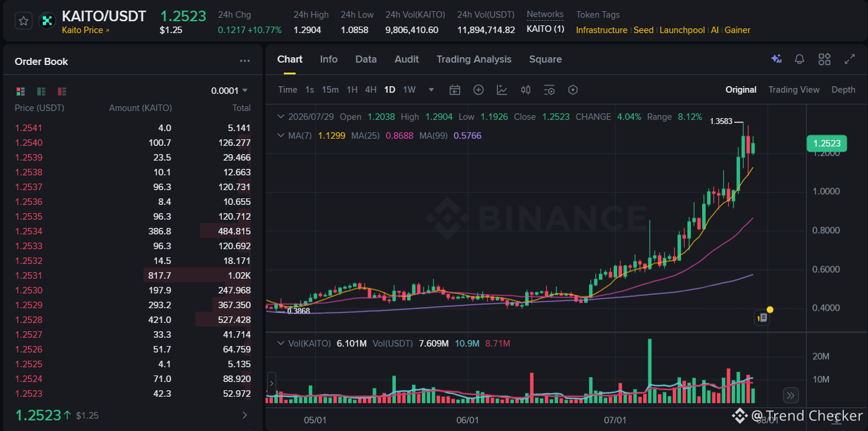Screen dimensions: 868x431
Task: Open details arrow beside last price 1.2523
Action: pyautogui.click(x=245, y=415)
